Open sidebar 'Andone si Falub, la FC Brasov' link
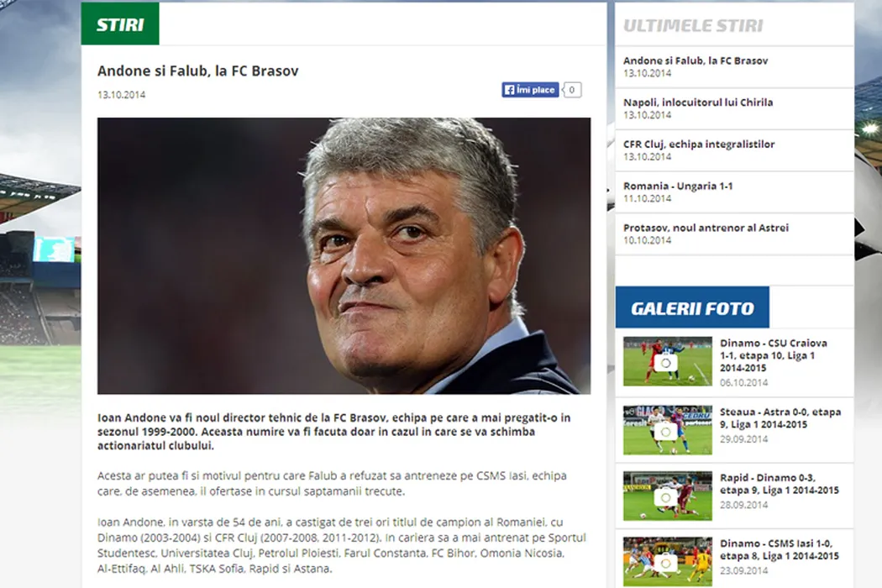The image size is (882, 588). [x=696, y=60]
